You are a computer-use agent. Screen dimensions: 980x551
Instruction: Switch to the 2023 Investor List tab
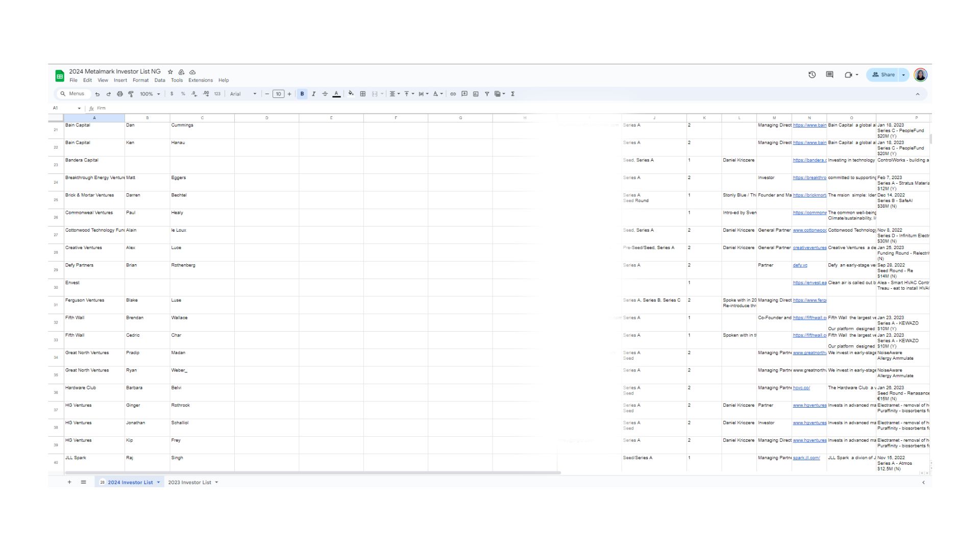click(x=189, y=483)
